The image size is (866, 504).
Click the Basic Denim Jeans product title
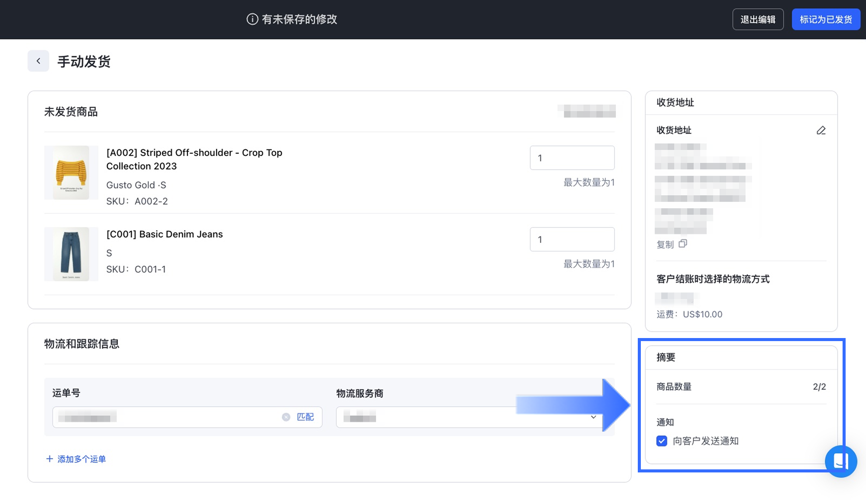click(164, 234)
